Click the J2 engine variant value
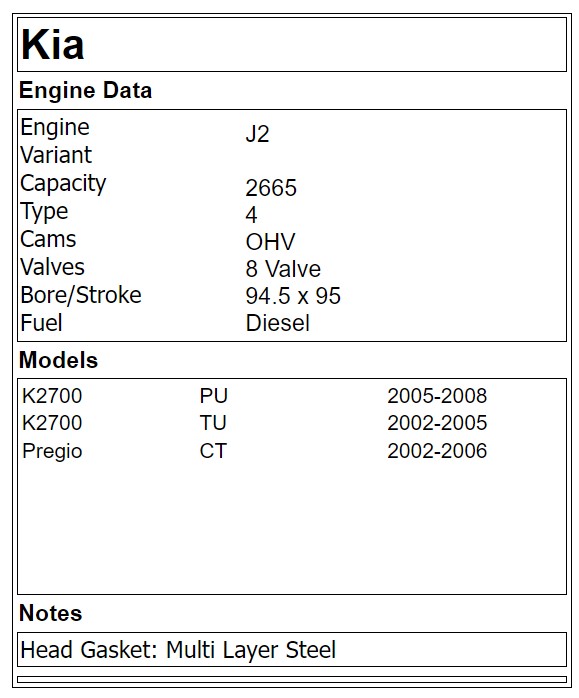This screenshot has height=698, width=579. click(257, 134)
